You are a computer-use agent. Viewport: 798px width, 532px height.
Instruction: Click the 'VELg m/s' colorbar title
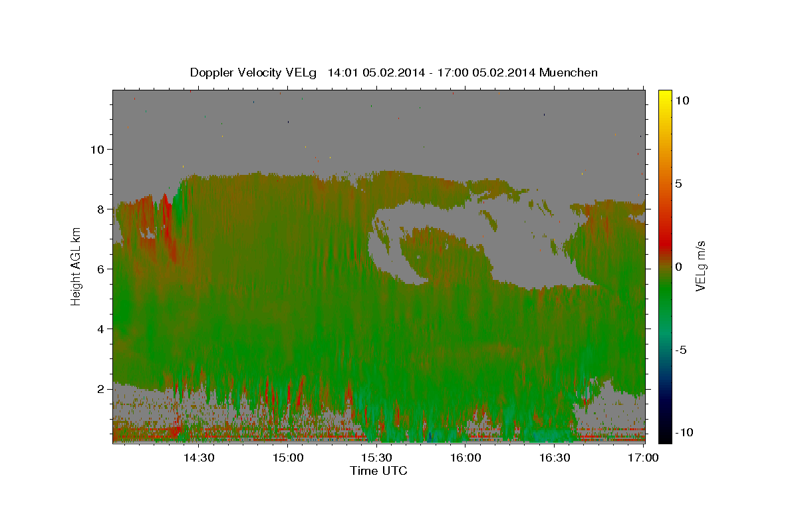pyautogui.click(x=701, y=267)
